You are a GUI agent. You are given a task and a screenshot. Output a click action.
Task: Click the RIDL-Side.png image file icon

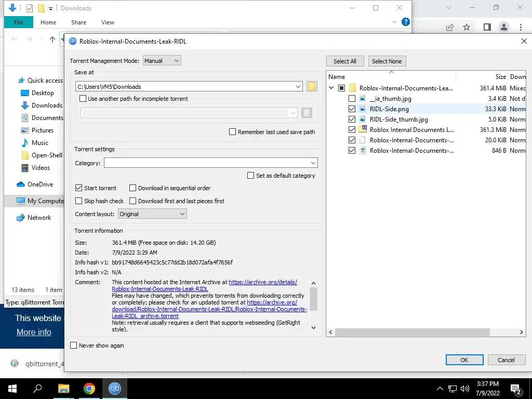[363, 109]
